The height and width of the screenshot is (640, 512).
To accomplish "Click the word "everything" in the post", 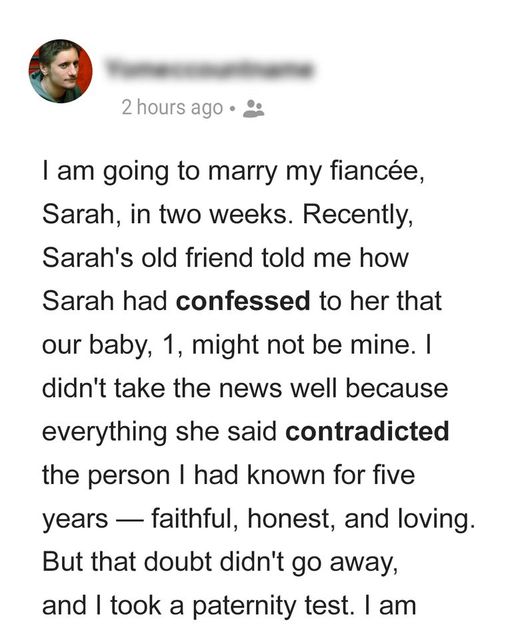I will 105,433.
